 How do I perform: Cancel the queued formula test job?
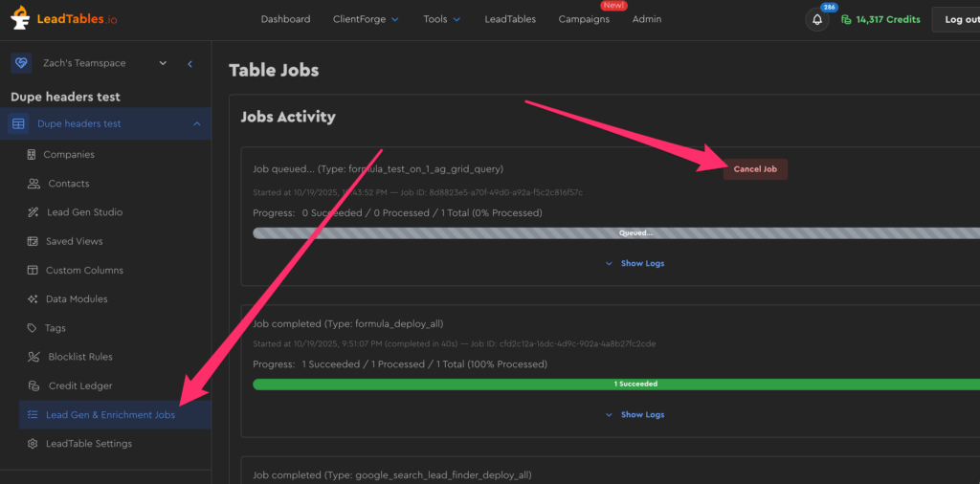pos(755,169)
